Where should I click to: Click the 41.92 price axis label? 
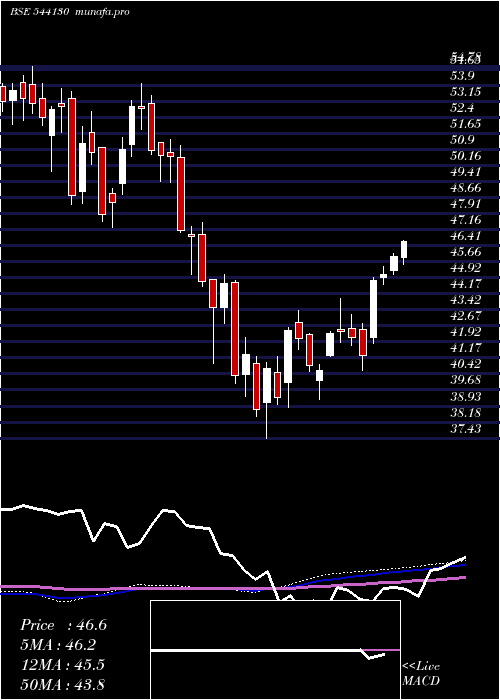465,332
